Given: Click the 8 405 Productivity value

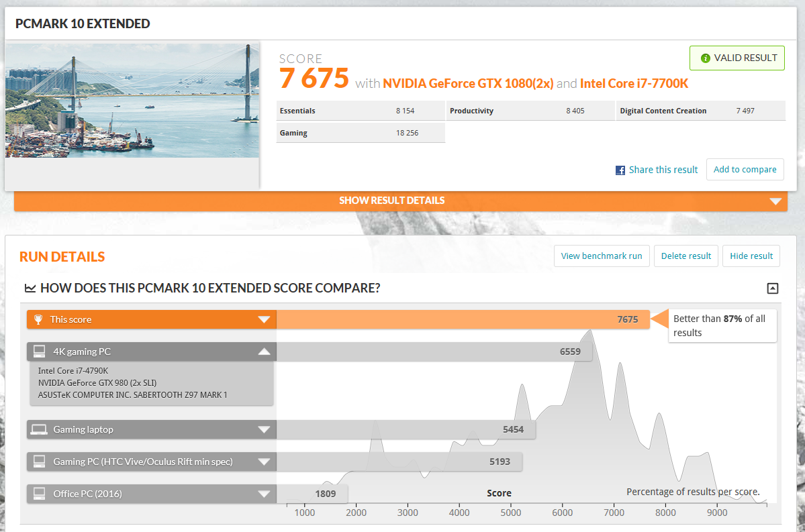Looking at the screenshot, I should (x=575, y=111).
